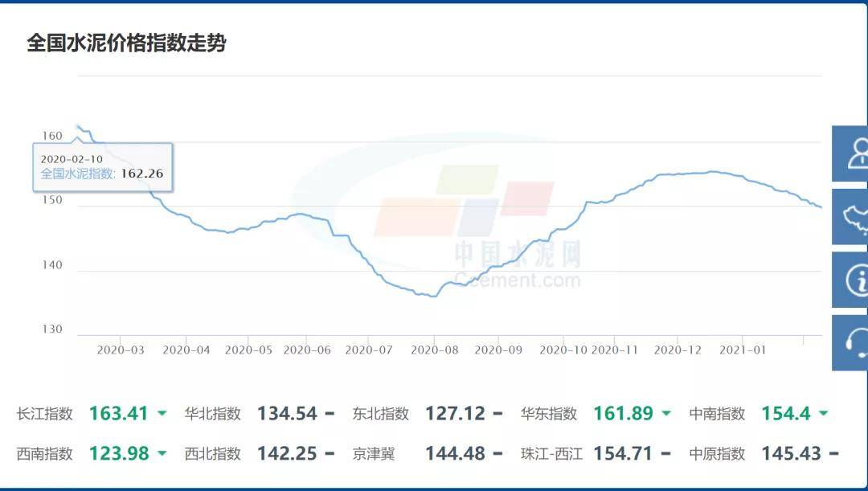Open the headset support sidebar icon
Viewport: 868px width, 491px height.
(x=850, y=342)
